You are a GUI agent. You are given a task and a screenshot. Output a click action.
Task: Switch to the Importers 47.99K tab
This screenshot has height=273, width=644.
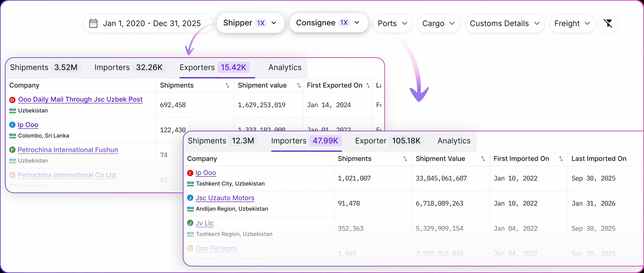coord(306,141)
